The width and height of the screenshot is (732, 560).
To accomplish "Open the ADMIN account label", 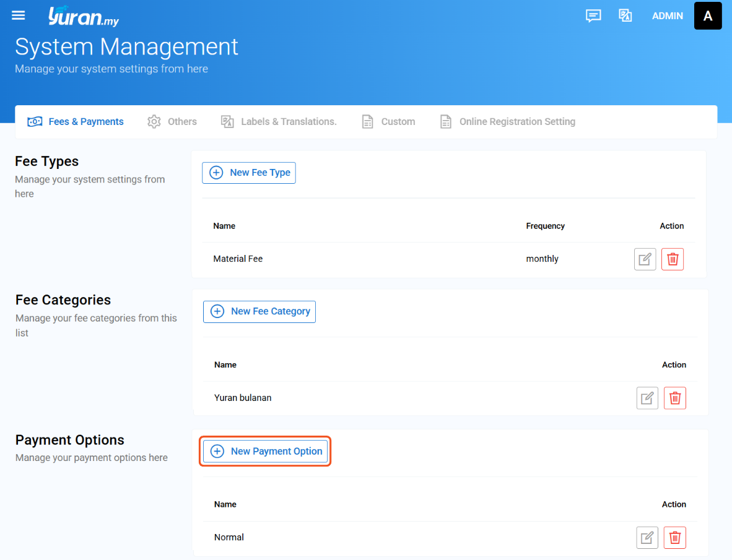I will (x=667, y=16).
